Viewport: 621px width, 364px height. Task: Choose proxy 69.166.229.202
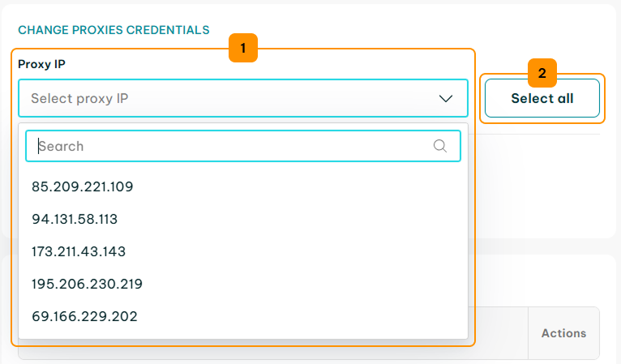[x=243, y=316]
